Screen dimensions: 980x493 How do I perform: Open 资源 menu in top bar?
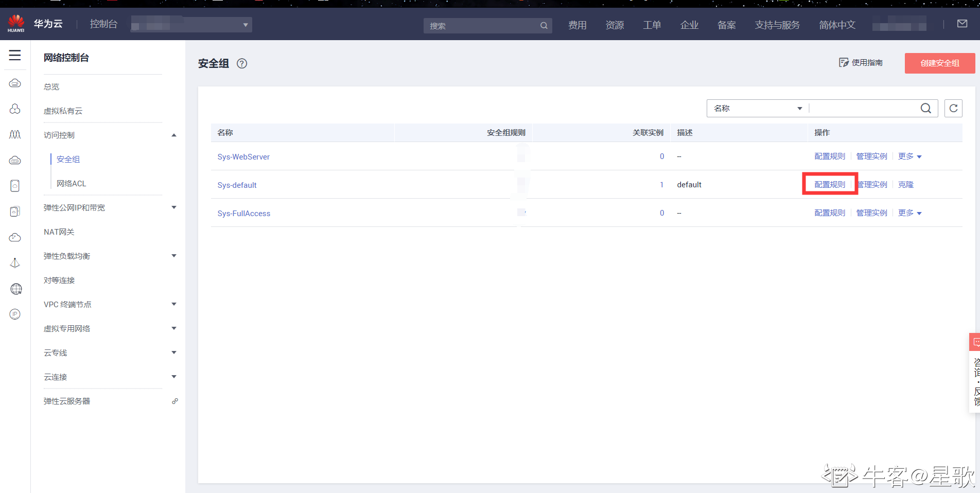(615, 25)
